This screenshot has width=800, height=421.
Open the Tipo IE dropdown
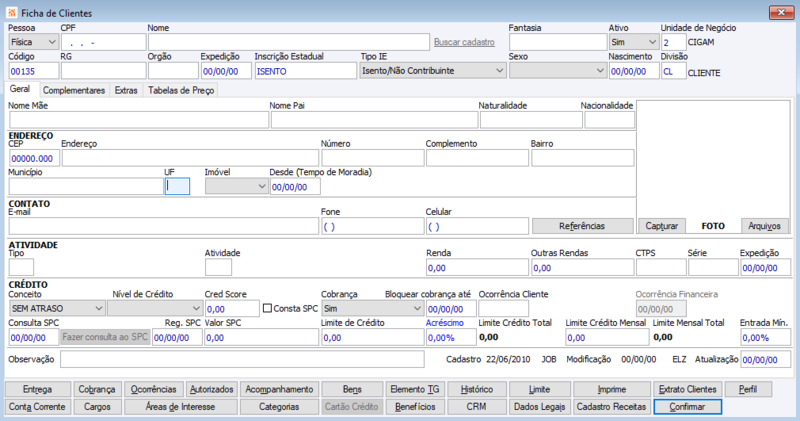433,71
